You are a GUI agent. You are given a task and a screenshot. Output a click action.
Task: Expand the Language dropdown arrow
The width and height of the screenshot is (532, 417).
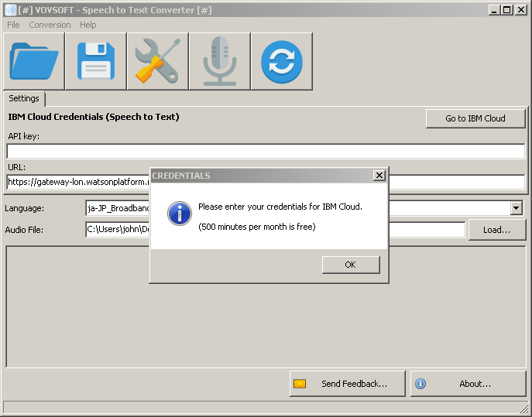click(516, 207)
